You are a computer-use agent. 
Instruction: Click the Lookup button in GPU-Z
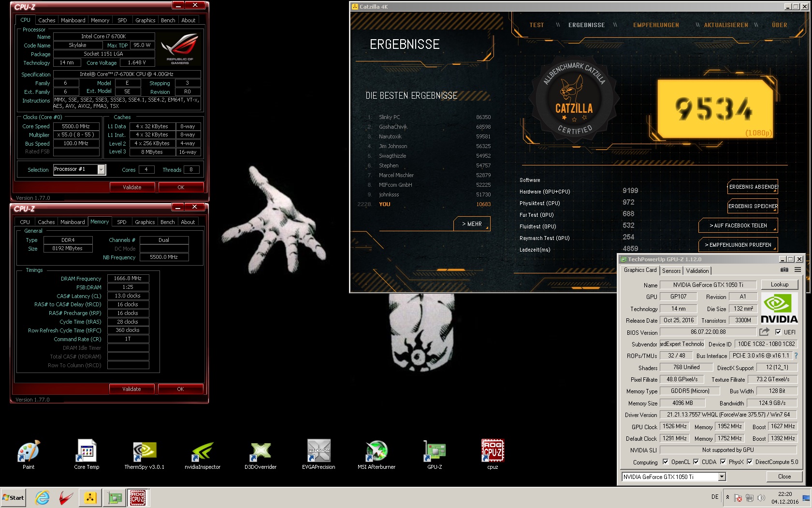pos(779,284)
